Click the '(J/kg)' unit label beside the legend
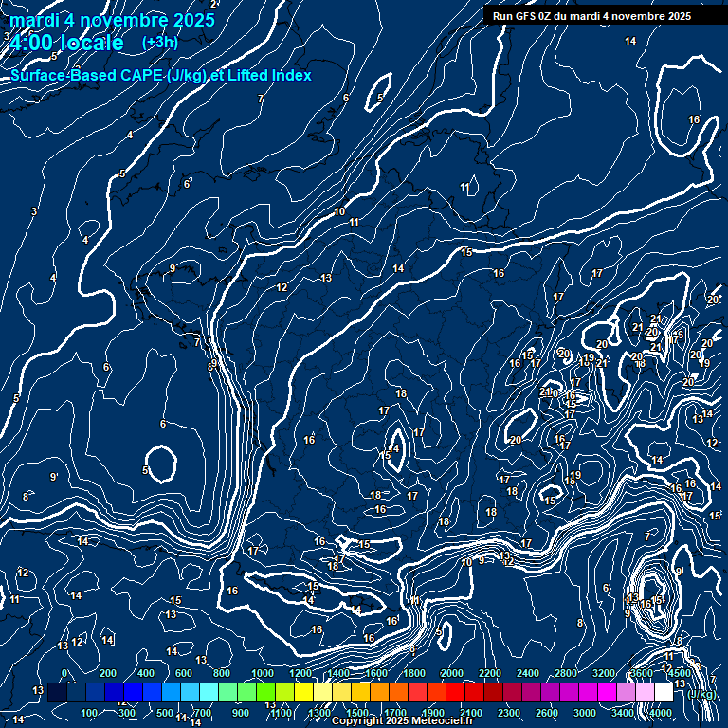728x728 pixels. 701,694
